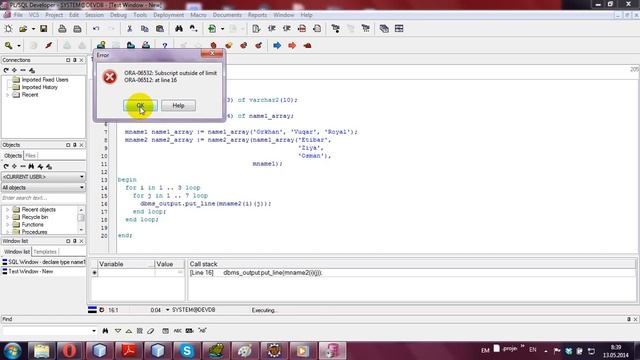Screen dimensions: 640x360
Task: Open the Reports menu
Action: point(257,15)
